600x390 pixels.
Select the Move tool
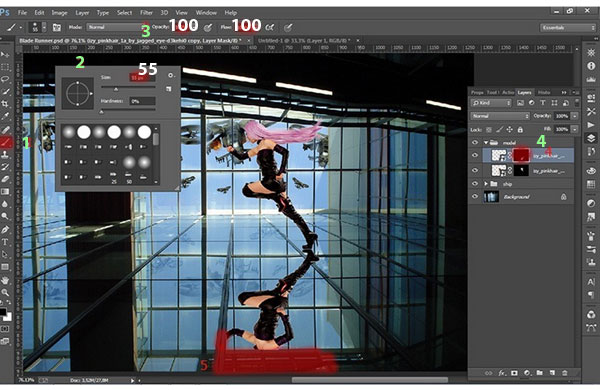point(5,55)
